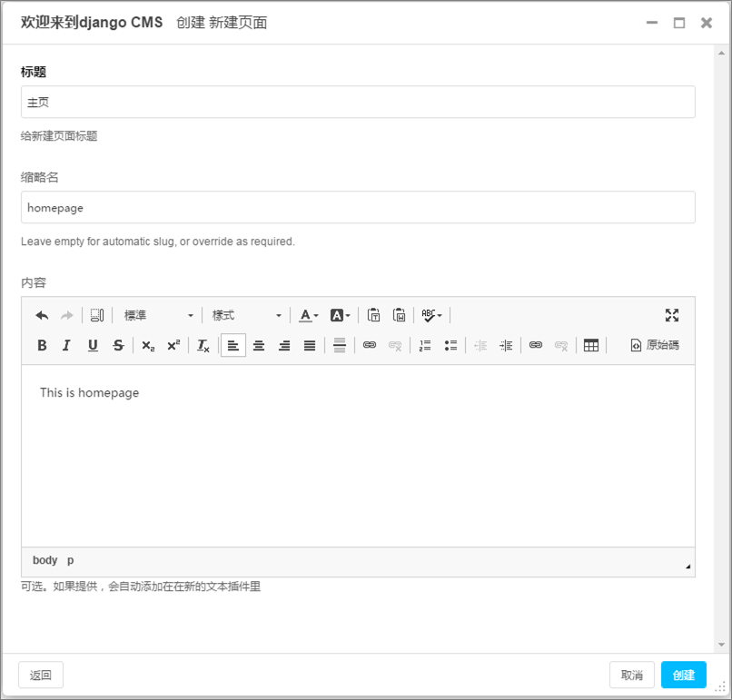Click the redo arrow icon
The height and width of the screenshot is (700, 732).
[67, 315]
